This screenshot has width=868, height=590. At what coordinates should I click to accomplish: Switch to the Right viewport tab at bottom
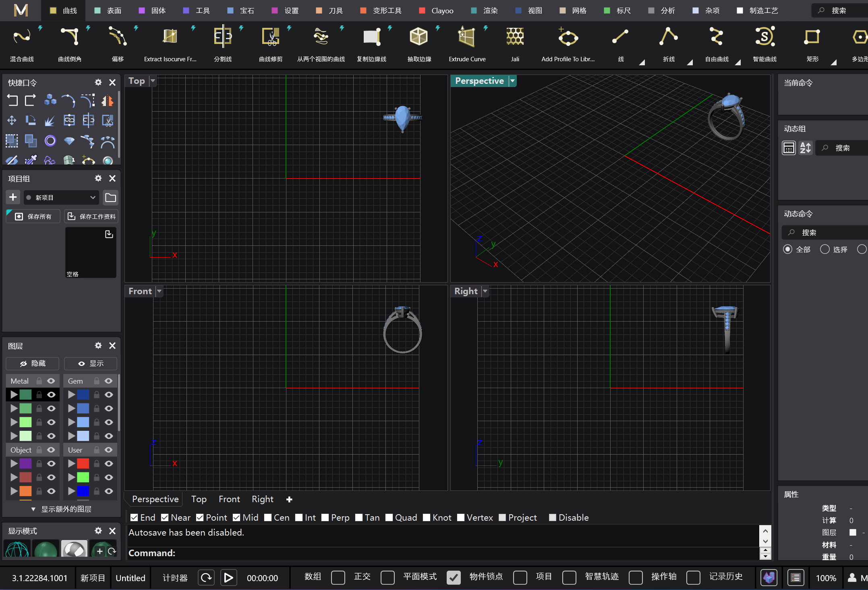pyautogui.click(x=263, y=499)
